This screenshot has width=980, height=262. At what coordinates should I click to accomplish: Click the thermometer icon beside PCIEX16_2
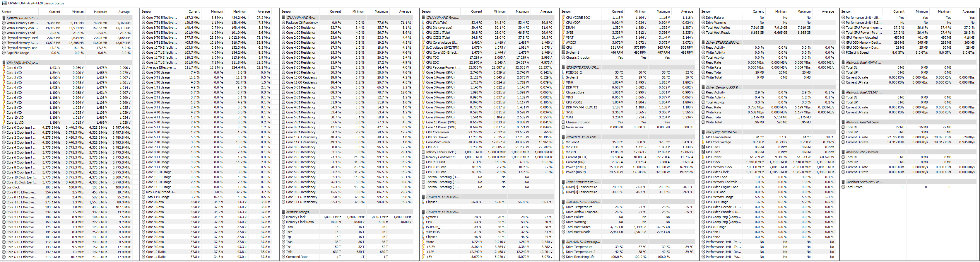[x=563, y=72]
